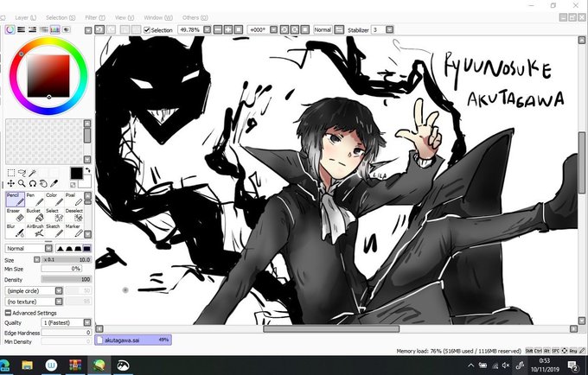The height and width of the screenshot is (375, 588).
Task: Activate the rectangular selection tool
Action: (x=11, y=173)
